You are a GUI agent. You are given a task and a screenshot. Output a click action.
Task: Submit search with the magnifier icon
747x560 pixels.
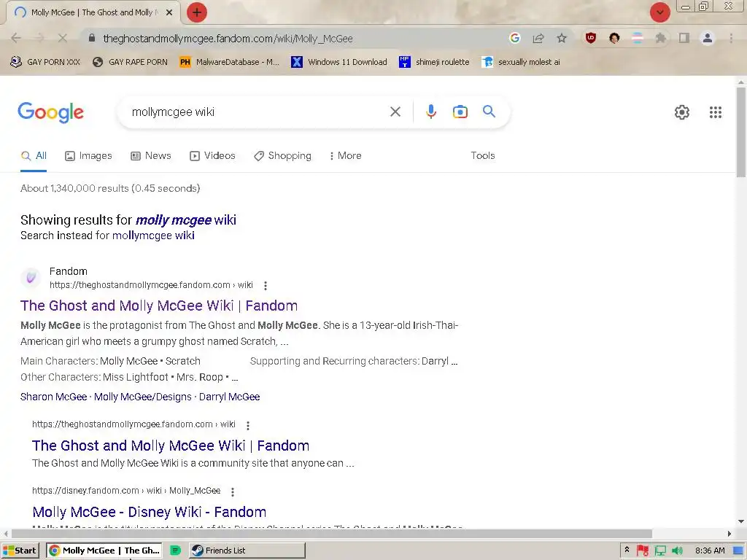click(x=489, y=112)
